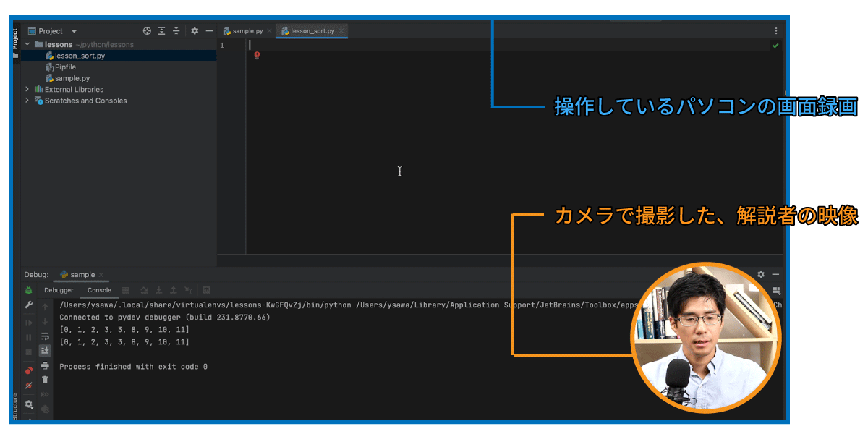Click the list icon next to the Console tab
The width and height of the screenshot is (868, 434).
(126, 290)
